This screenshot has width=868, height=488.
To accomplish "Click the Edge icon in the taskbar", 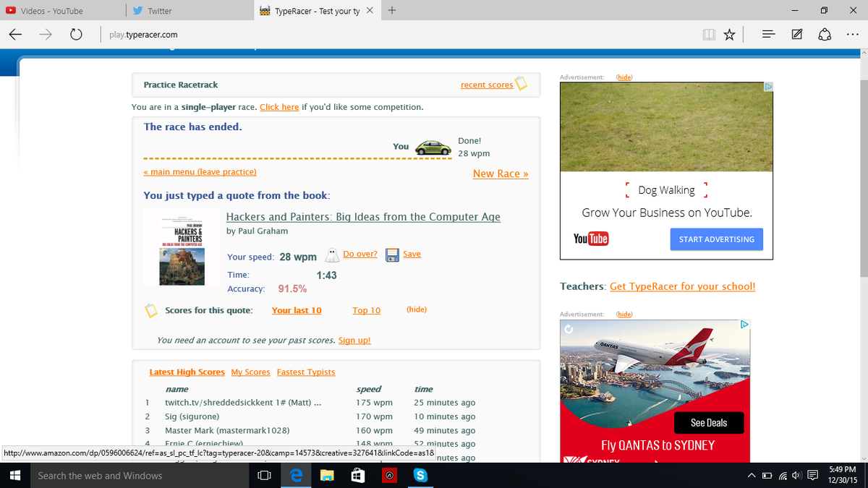I will (x=296, y=476).
